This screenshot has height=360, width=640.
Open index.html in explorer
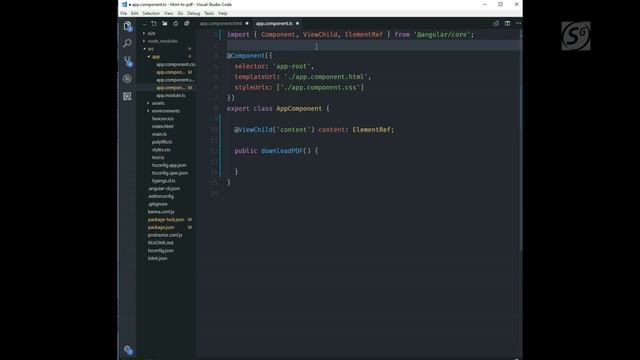[x=162, y=127]
